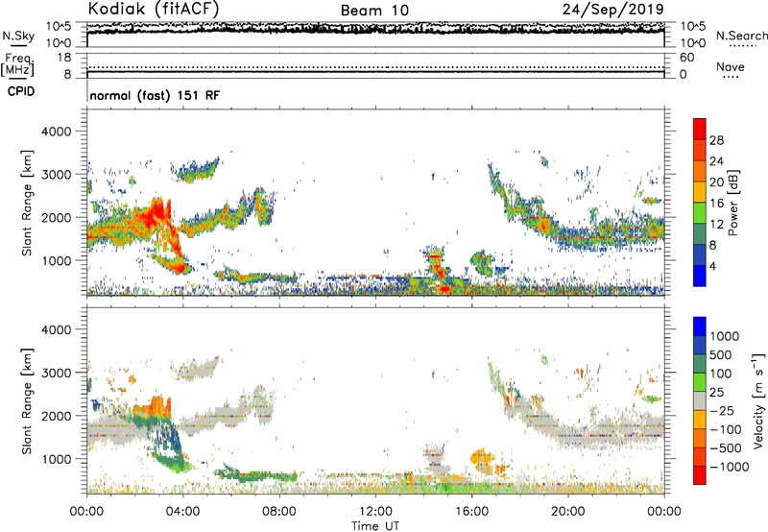The height and width of the screenshot is (532, 768).
Task: Click the "2000" tick on the velocity panel axis
Action: pos(56,416)
